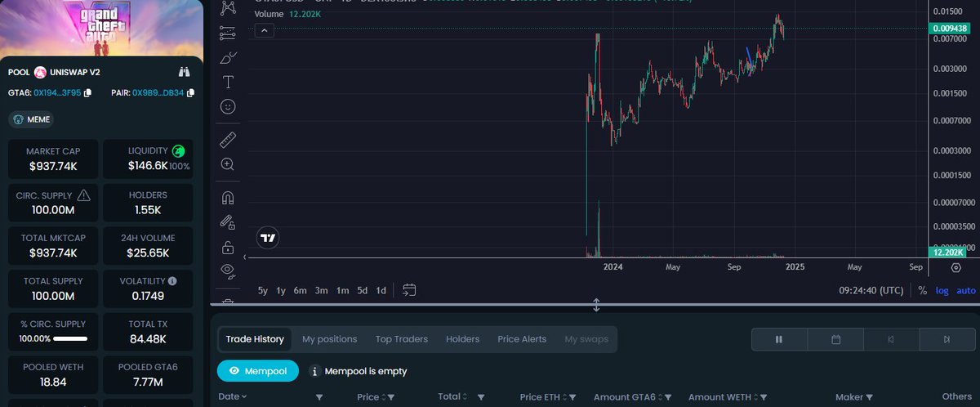Switch to Price Alerts tab

pyautogui.click(x=522, y=339)
